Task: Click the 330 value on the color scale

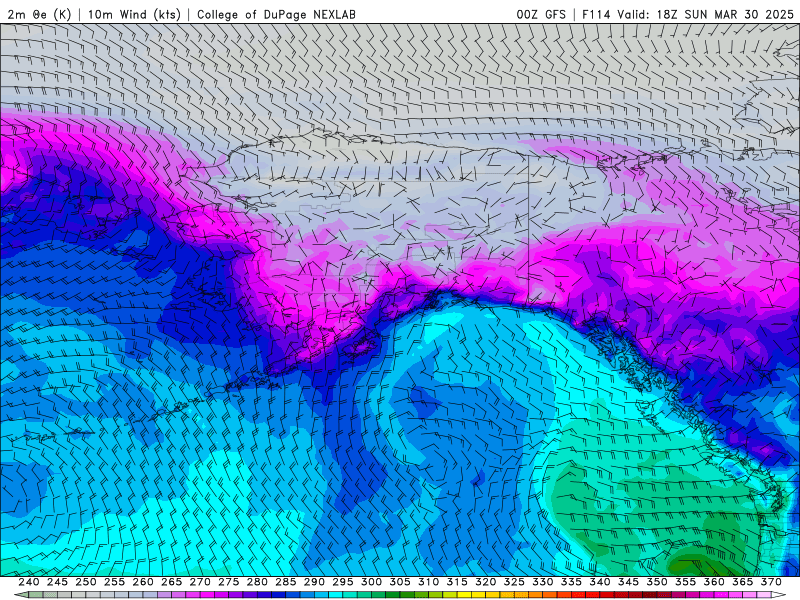Action: (543, 582)
